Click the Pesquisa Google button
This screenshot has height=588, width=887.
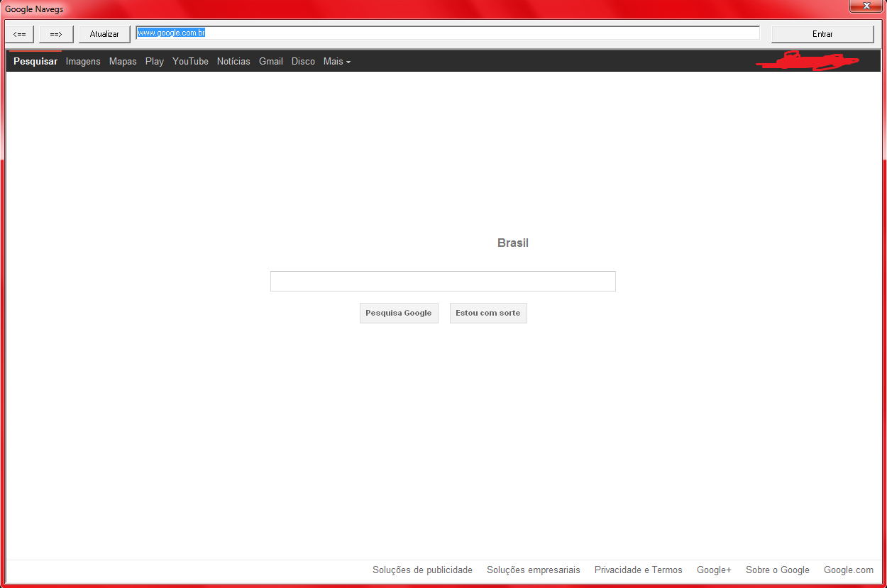(399, 313)
